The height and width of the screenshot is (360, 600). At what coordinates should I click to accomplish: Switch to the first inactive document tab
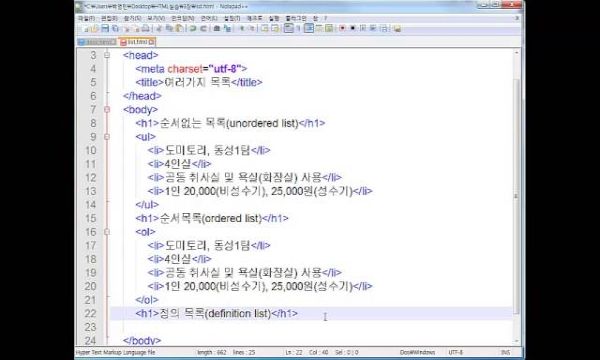tap(97, 42)
